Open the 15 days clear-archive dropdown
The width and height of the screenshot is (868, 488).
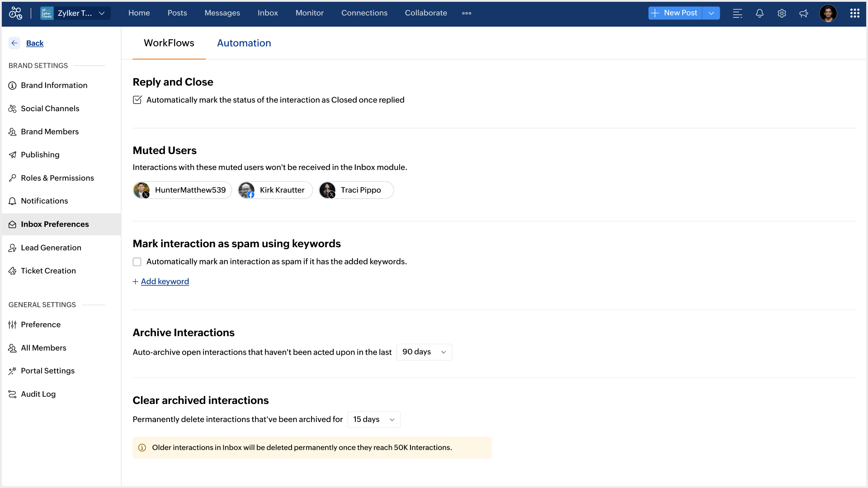pos(374,419)
